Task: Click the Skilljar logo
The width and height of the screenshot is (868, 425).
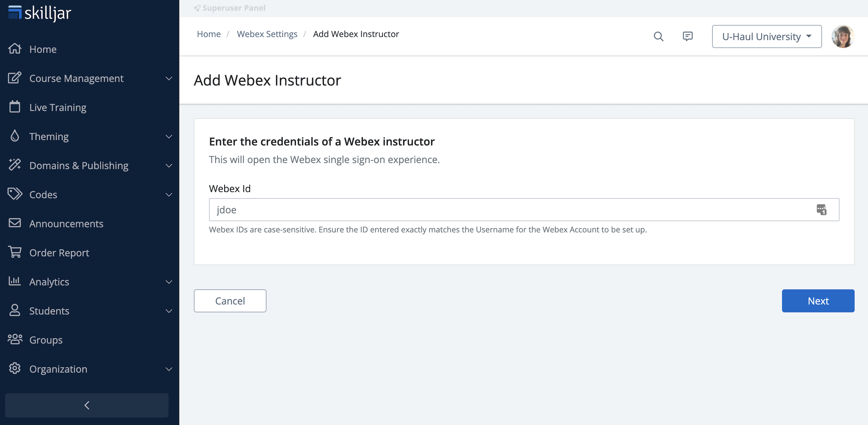Action: pos(40,13)
